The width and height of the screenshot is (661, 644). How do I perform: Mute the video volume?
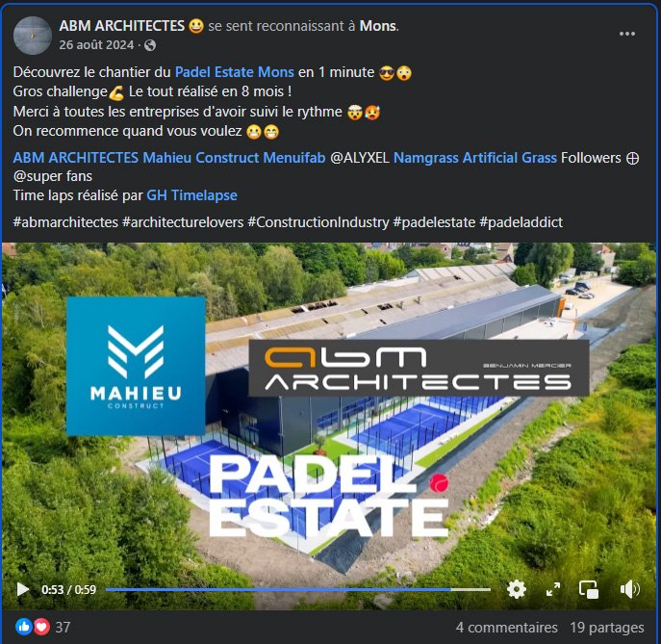(630, 589)
